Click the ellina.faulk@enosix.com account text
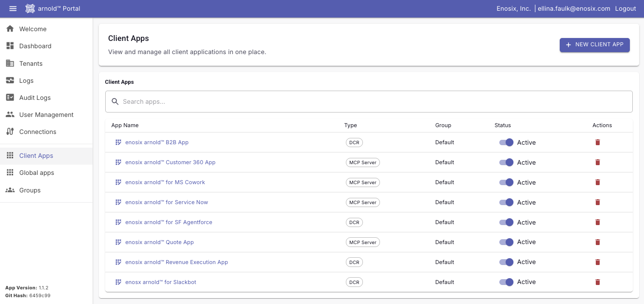The width and height of the screenshot is (644, 304). (x=574, y=8)
